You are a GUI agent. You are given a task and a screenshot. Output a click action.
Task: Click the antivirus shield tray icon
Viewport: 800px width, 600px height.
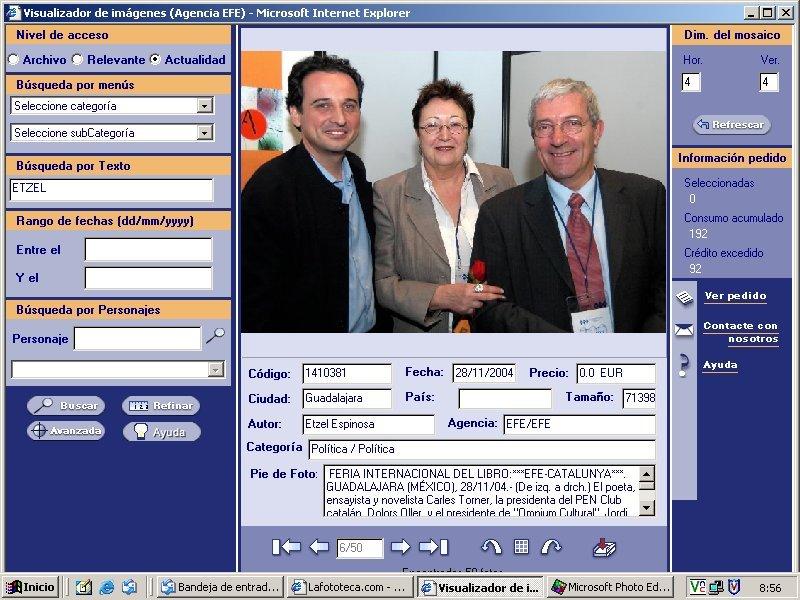[734, 587]
